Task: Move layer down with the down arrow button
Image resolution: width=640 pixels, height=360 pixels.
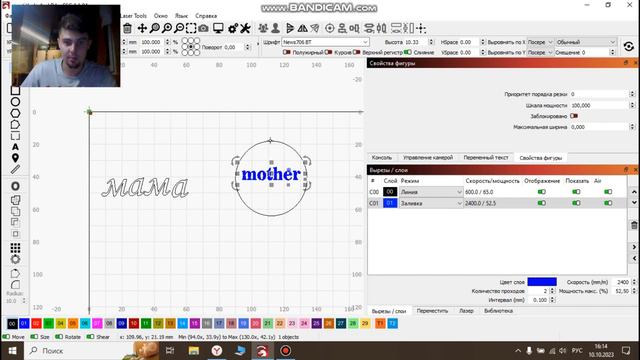Action: 634,202
